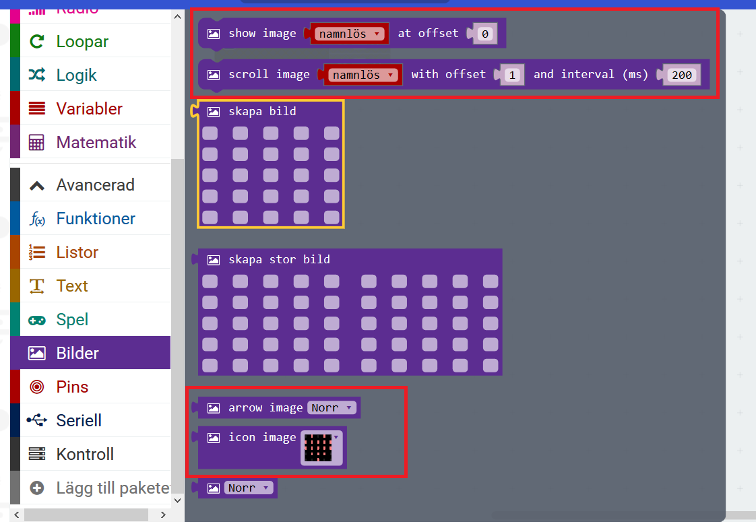Click the Logik shuffle icon
The image size is (756, 532).
click(x=36, y=75)
